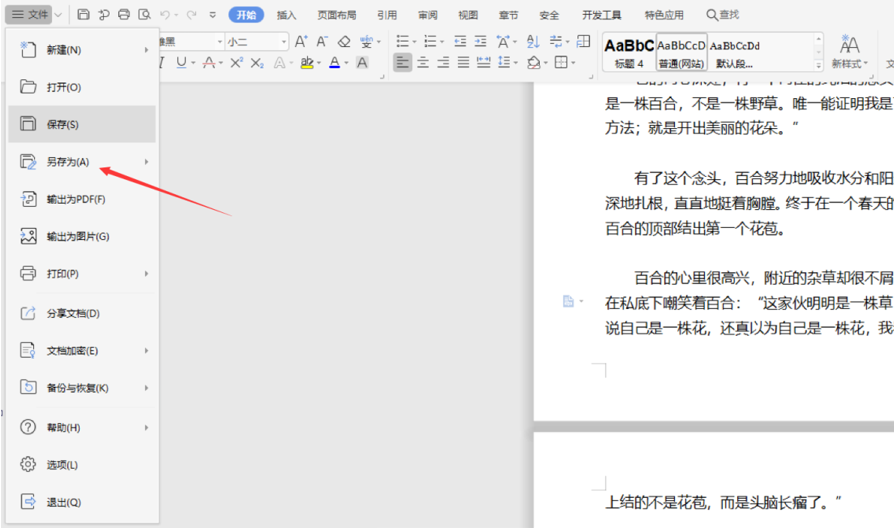Switch to the 审阅 ribbon tab
894x528 pixels.
click(x=428, y=15)
